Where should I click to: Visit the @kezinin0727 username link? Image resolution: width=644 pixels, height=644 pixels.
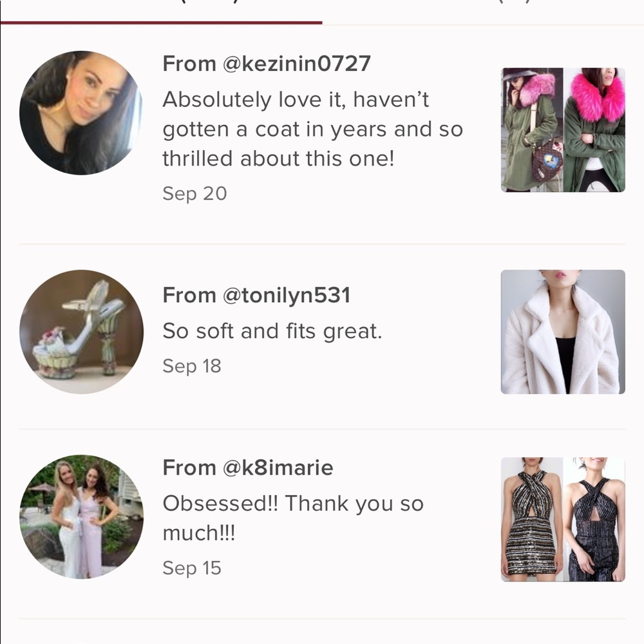(x=297, y=64)
